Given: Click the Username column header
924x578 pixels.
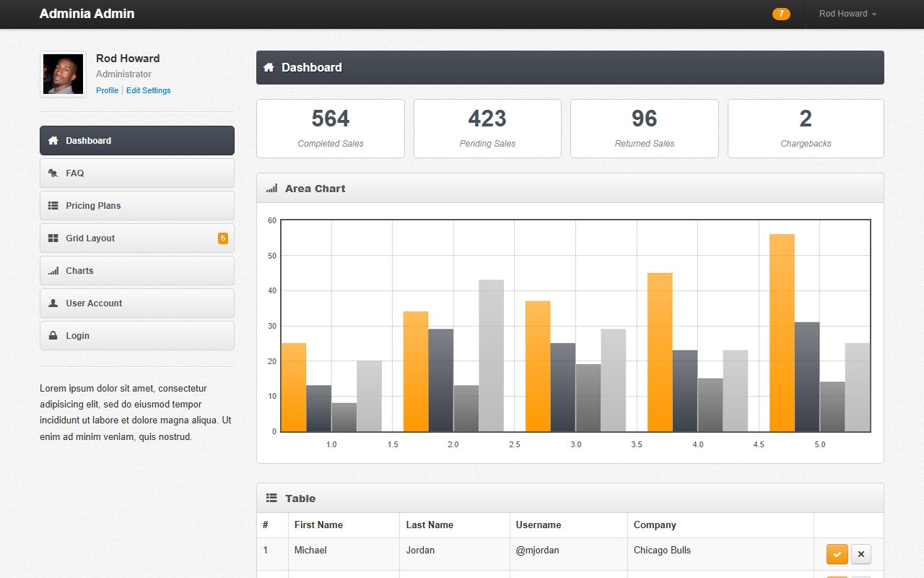Looking at the screenshot, I should point(569,525).
